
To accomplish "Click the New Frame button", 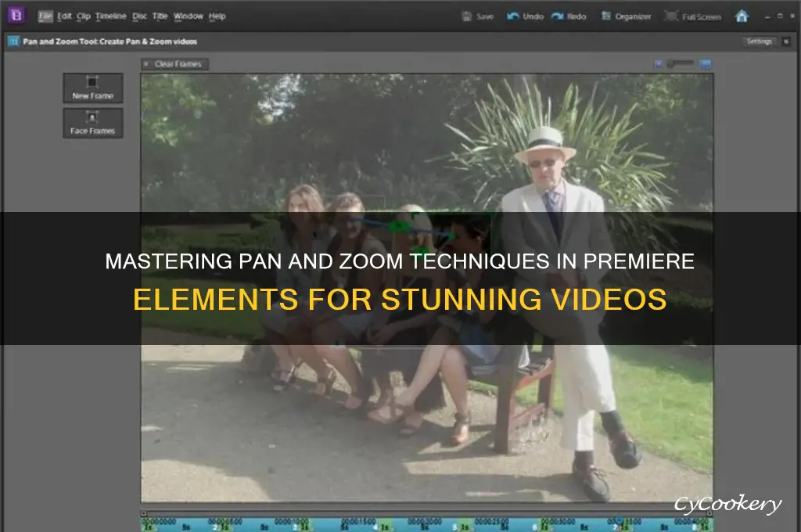I will pos(93,88).
